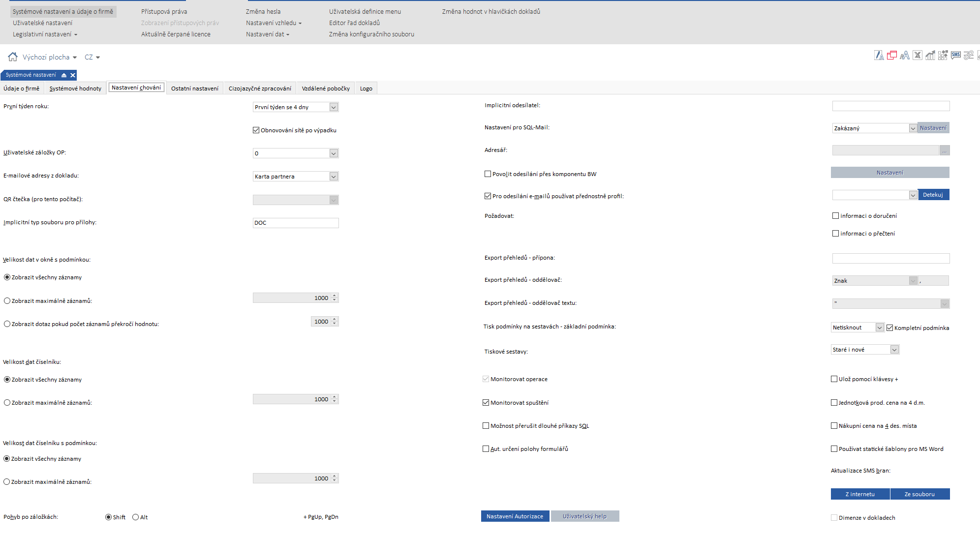The height and width of the screenshot is (536, 980).
Task: Open the Tiskové sestavy dropdown
Action: [x=894, y=350]
